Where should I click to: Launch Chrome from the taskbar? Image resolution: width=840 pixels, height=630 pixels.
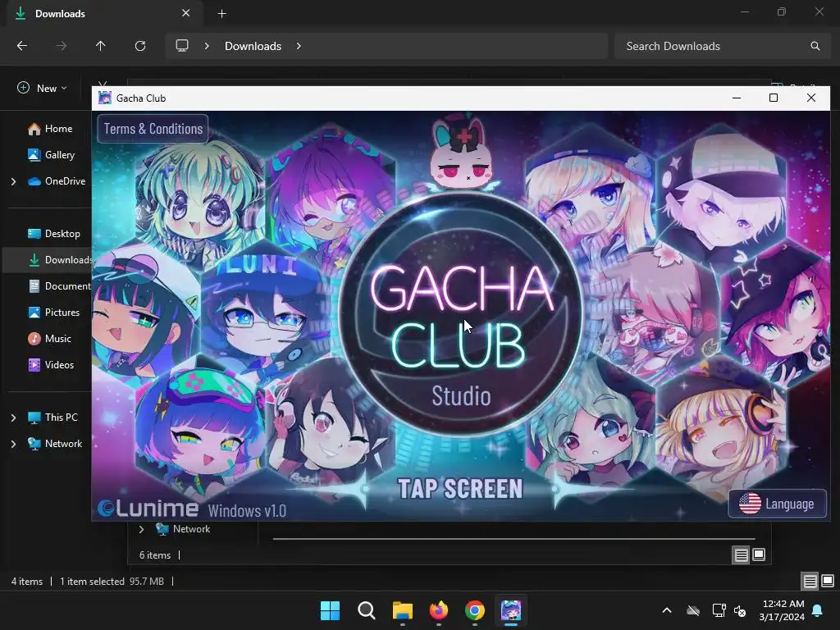pyautogui.click(x=475, y=610)
